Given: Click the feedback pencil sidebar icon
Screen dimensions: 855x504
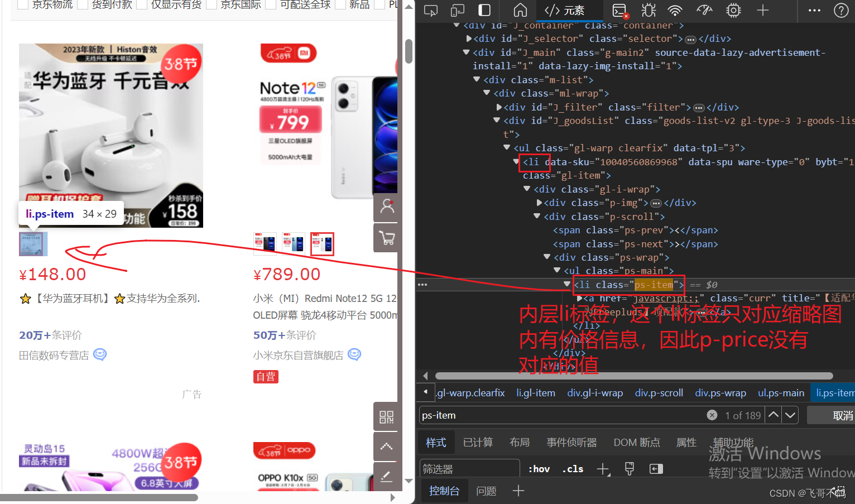Looking at the screenshot, I should [x=386, y=476].
